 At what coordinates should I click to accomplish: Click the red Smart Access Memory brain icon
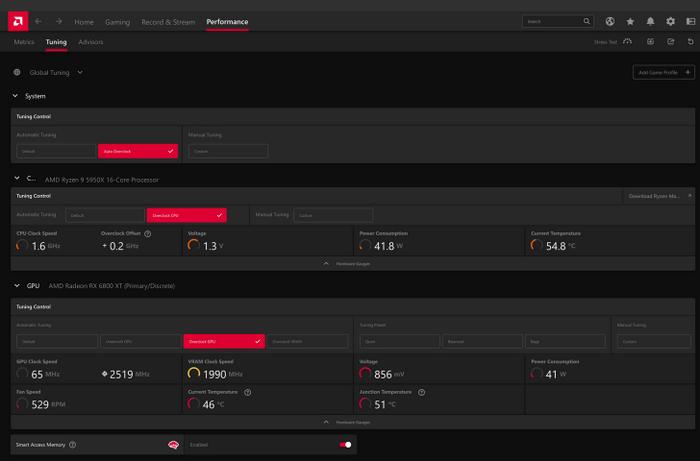point(173,445)
